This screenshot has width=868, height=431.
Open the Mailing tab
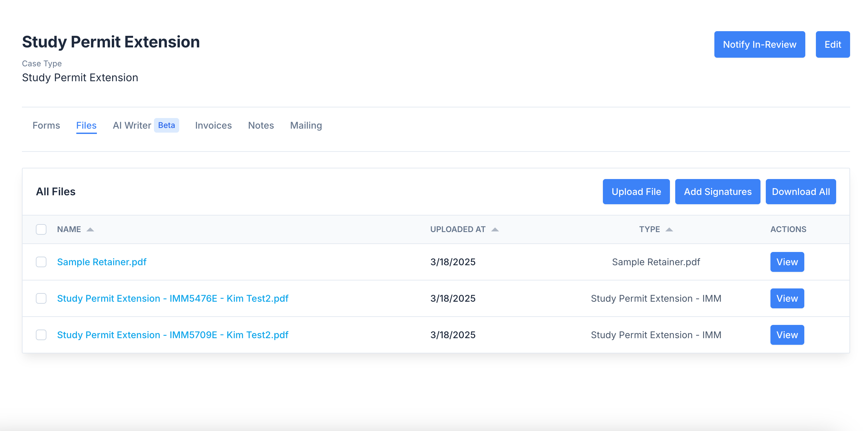(306, 125)
